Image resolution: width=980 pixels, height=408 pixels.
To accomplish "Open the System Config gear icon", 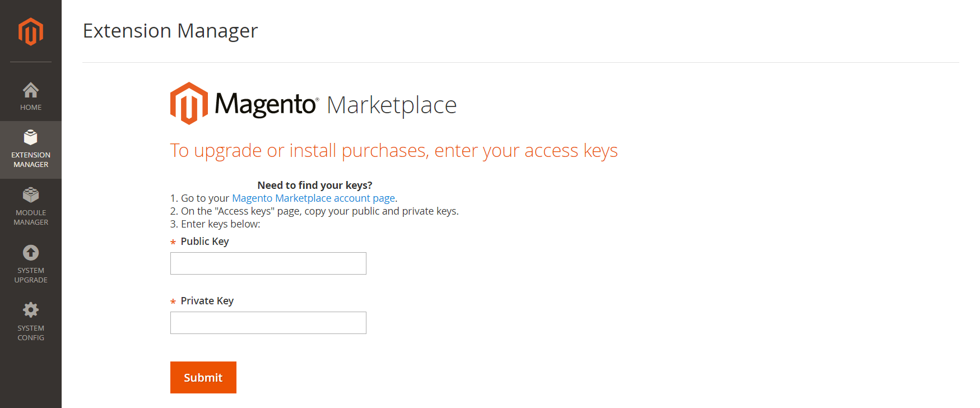I will (31, 310).
